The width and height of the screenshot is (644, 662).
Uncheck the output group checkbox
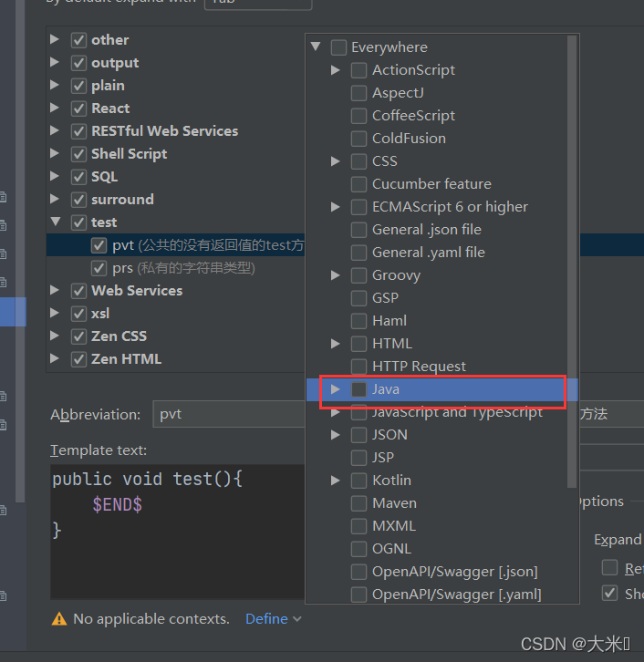[78, 63]
